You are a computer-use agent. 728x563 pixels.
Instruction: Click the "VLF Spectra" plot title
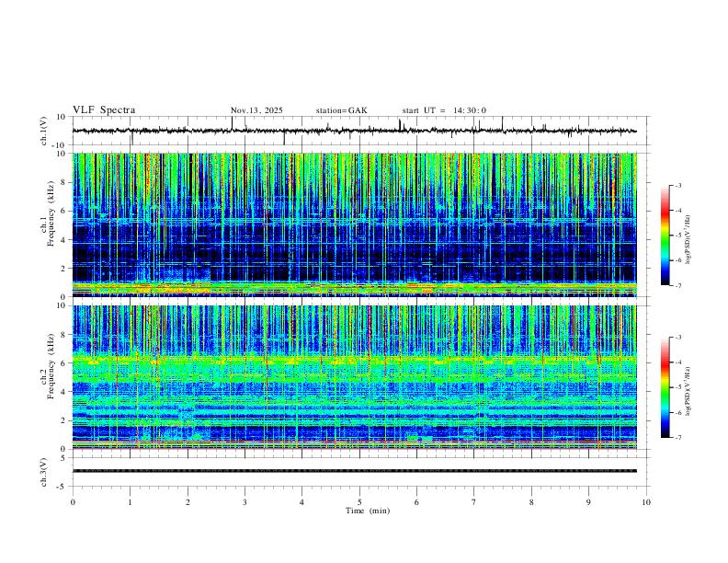coord(104,110)
